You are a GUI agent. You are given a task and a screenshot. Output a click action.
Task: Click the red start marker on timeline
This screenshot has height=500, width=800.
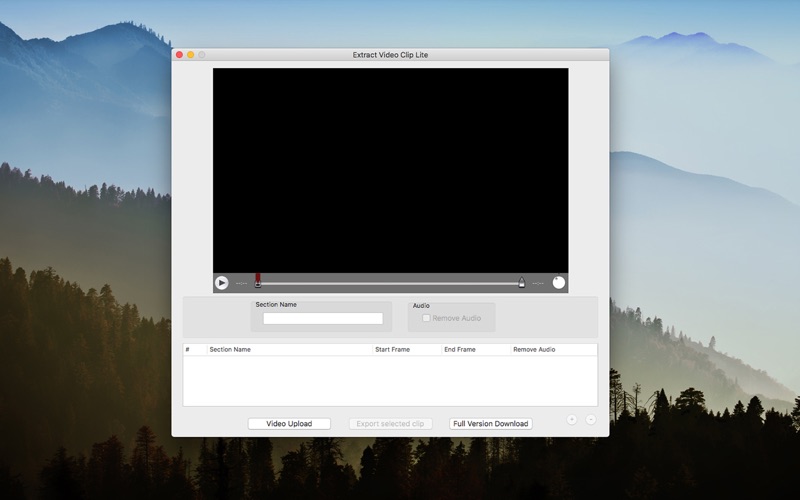(258, 280)
